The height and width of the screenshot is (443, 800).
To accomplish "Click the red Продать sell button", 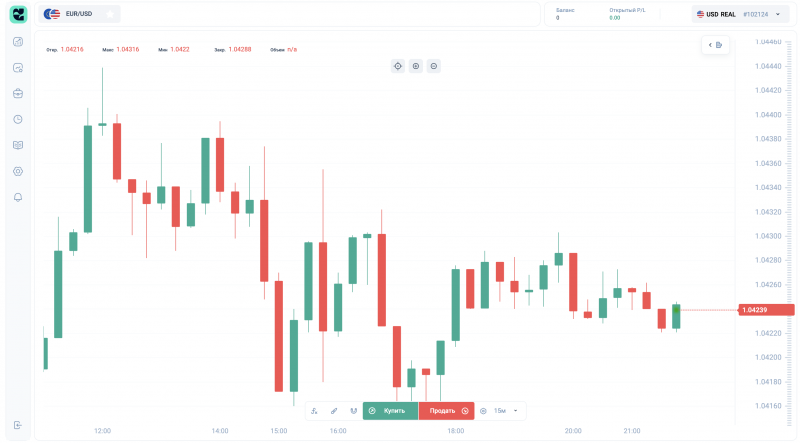I will (446, 411).
